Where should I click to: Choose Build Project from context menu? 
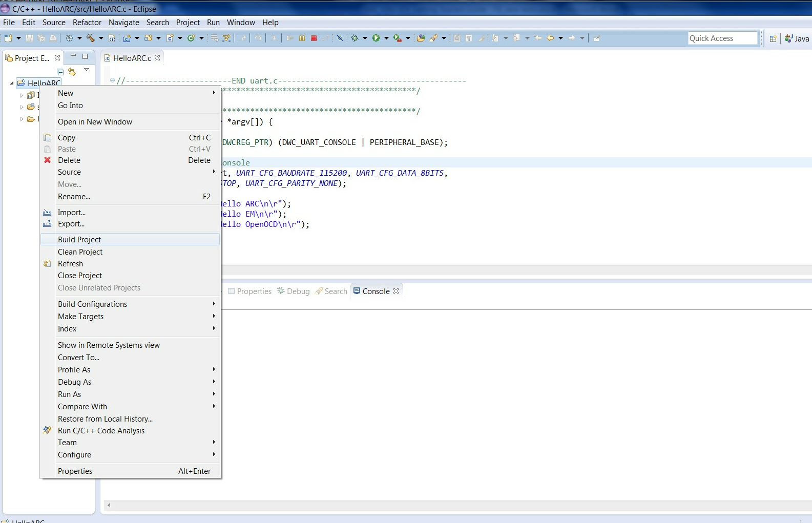pyautogui.click(x=130, y=239)
